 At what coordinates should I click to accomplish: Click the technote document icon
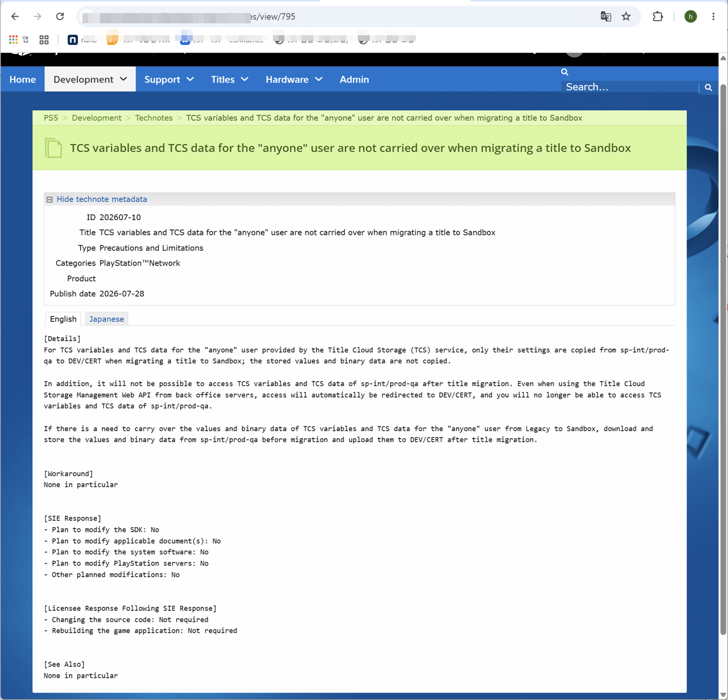point(53,148)
